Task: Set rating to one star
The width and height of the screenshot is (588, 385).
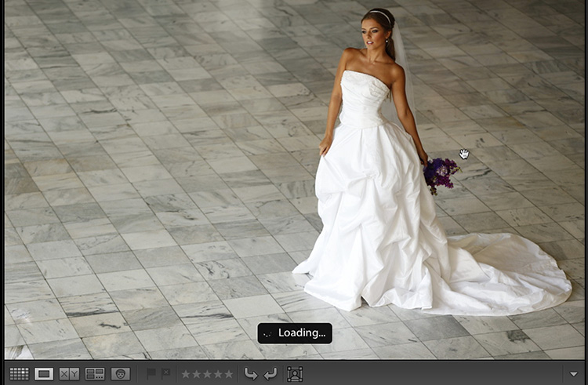Action: tap(186, 374)
